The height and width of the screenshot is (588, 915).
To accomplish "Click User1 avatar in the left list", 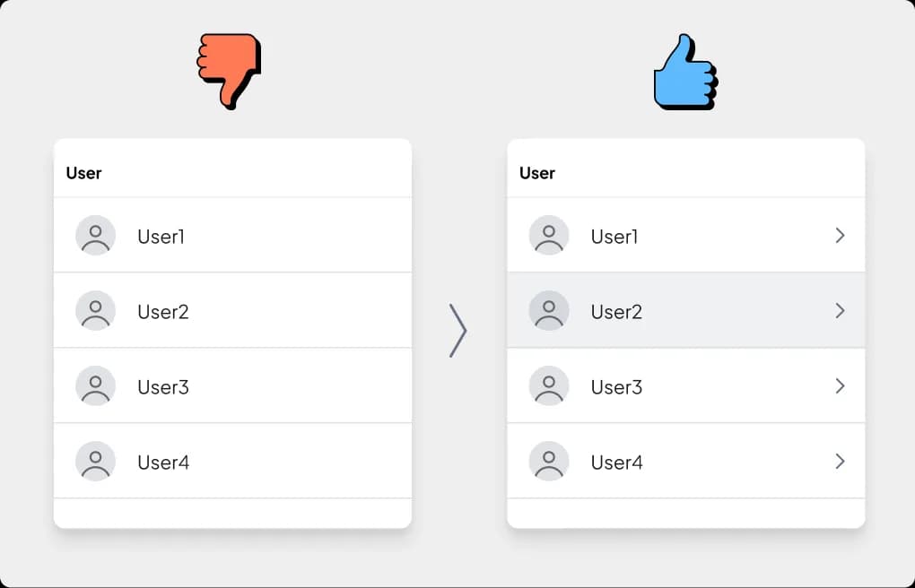I will tap(96, 235).
